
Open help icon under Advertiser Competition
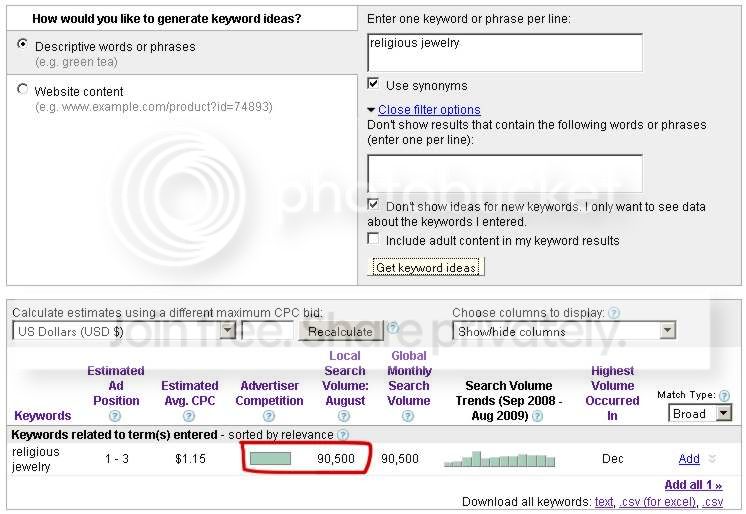click(x=269, y=416)
